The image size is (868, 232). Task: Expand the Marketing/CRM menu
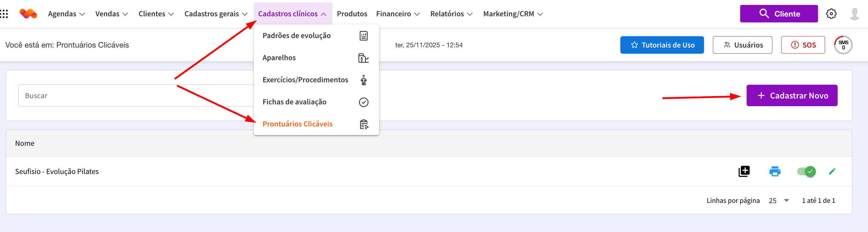coord(512,14)
